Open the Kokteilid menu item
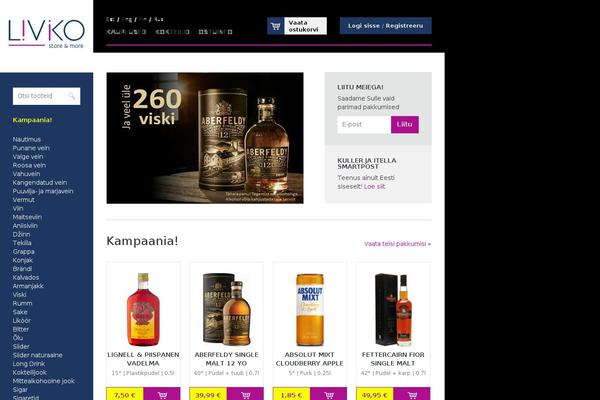Image resolution: width=600 pixels, height=400 pixels. [x=173, y=32]
